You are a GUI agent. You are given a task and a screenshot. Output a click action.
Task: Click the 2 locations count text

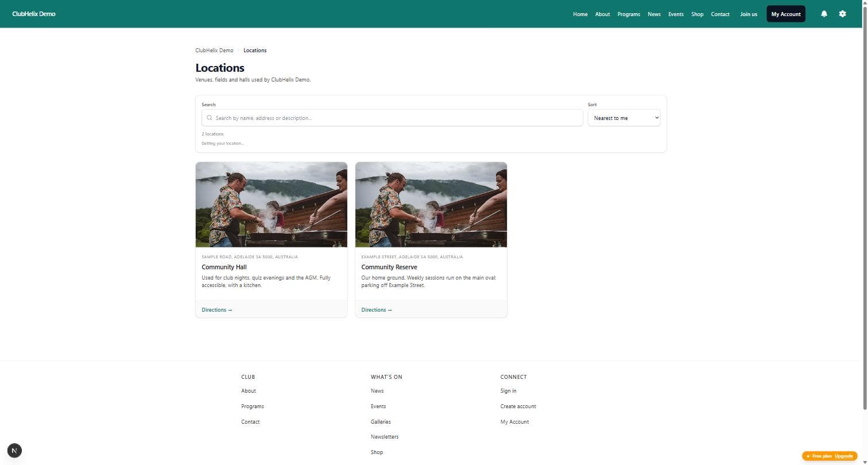pos(212,134)
